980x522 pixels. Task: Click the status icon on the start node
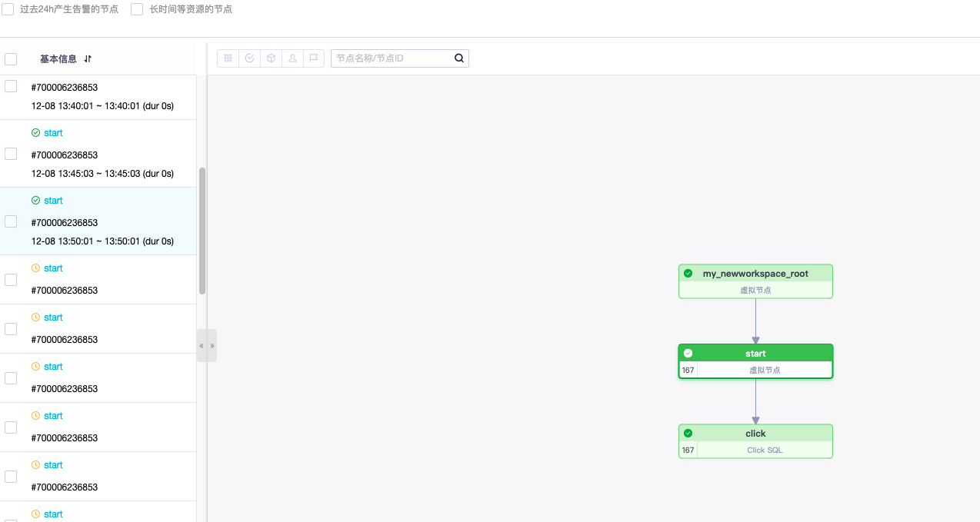point(688,353)
